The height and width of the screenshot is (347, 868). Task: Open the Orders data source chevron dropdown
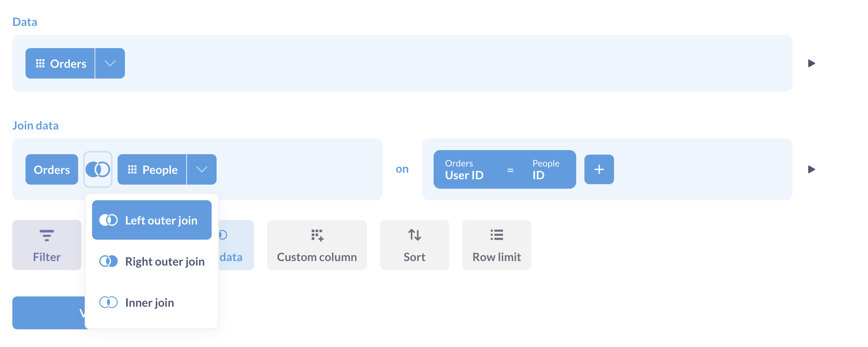pos(110,63)
